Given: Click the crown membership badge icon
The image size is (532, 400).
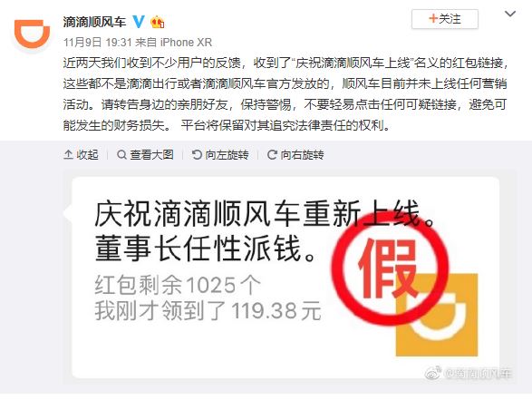Looking at the screenshot, I should coord(157,22).
